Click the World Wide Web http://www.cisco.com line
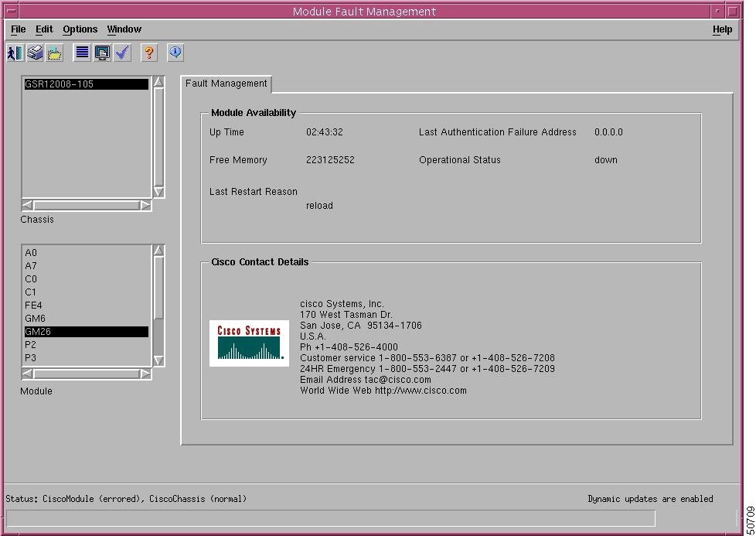 [x=383, y=391]
